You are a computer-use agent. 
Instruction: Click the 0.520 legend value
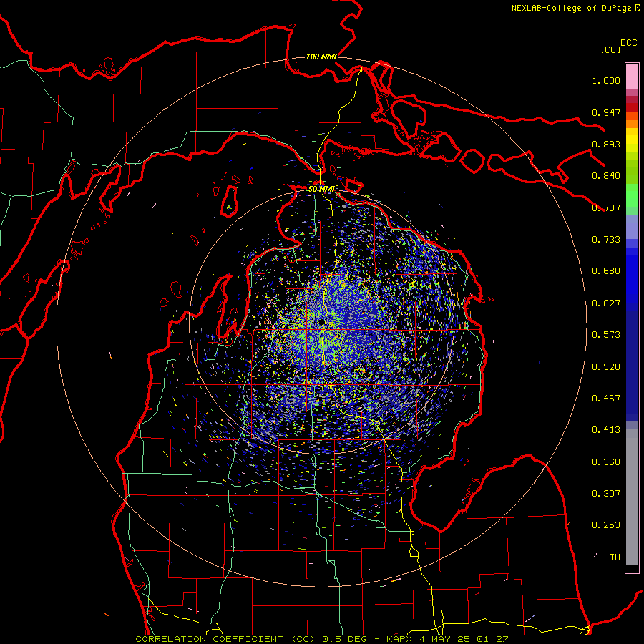(606, 367)
